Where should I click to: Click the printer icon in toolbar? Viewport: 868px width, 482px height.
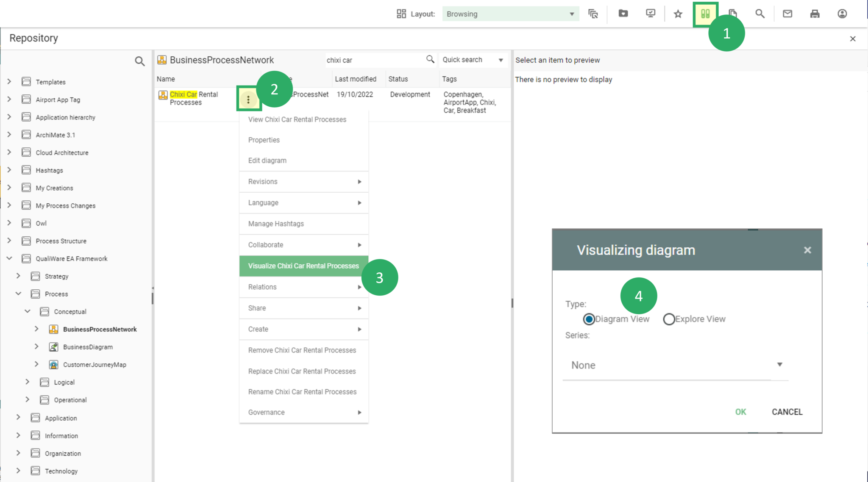[x=815, y=14]
